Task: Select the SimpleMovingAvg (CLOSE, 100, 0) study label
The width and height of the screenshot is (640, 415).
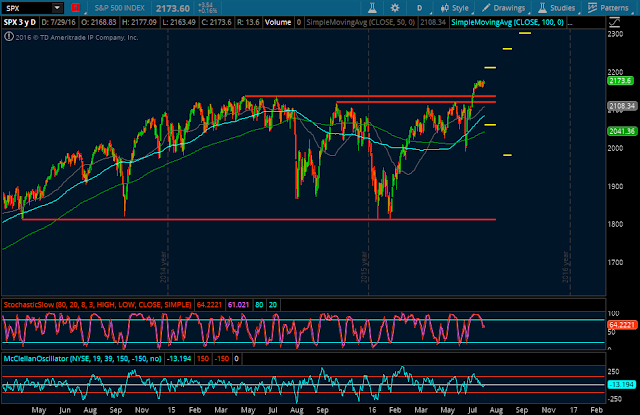Action: coord(507,22)
